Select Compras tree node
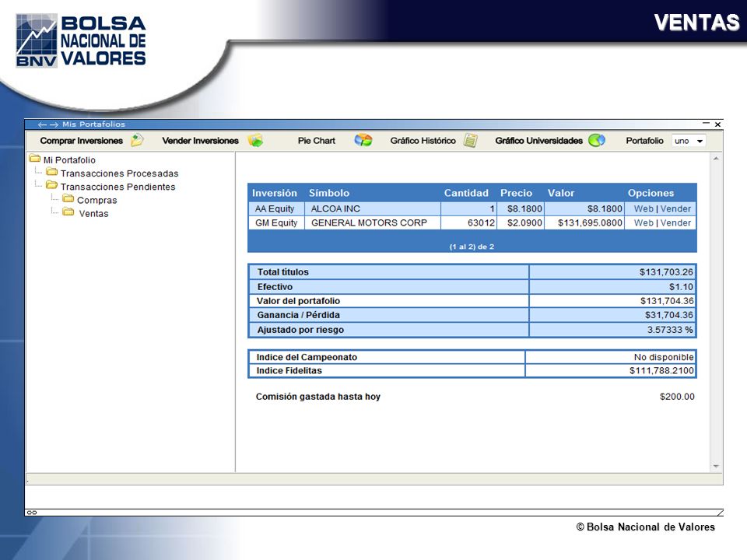Image resolution: width=747 pixels, height=560 pixels. 97,200
